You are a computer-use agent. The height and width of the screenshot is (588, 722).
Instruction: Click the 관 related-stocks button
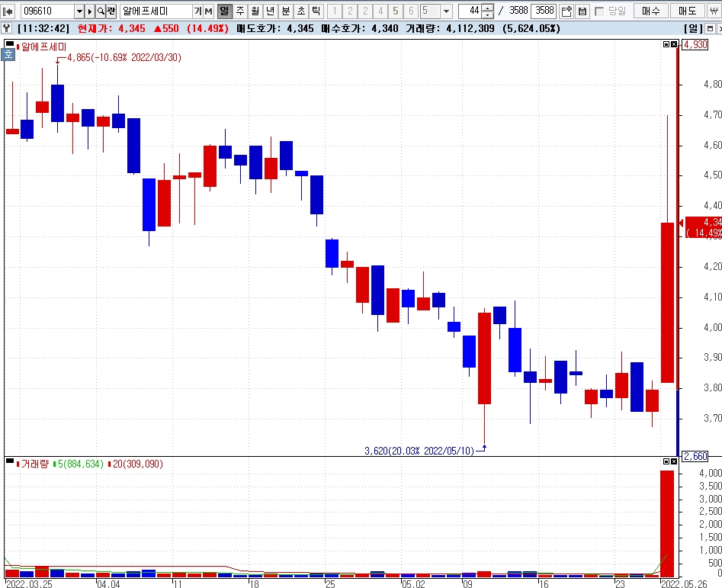point(111,11)
